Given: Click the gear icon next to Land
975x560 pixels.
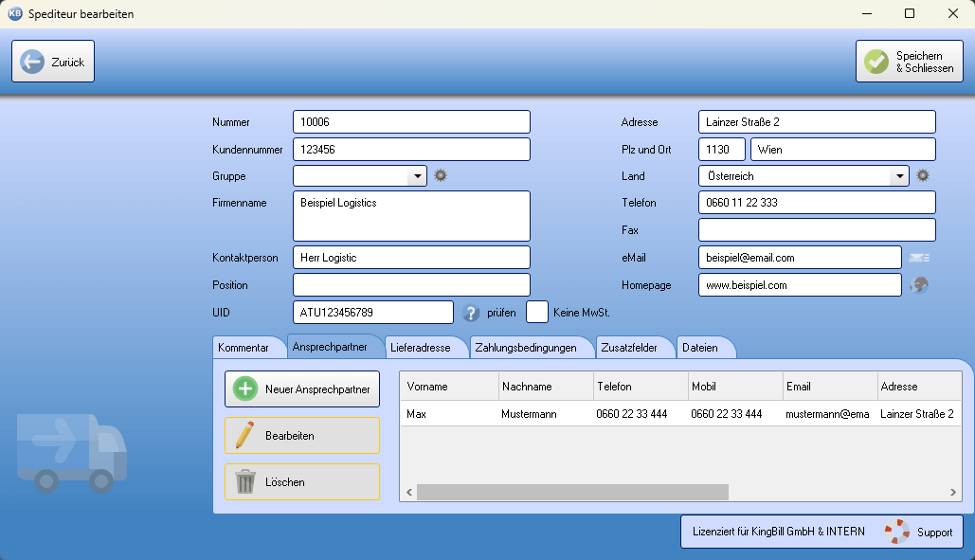Looking at the screenshot, I should click(922, 175).
